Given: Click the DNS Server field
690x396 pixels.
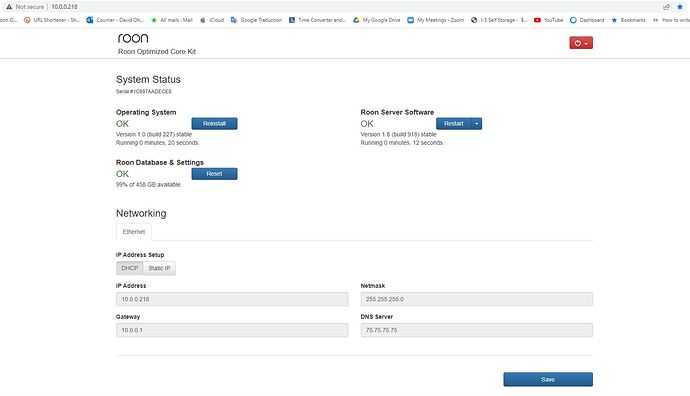Looking at the screenshot, I should (477, 330).
